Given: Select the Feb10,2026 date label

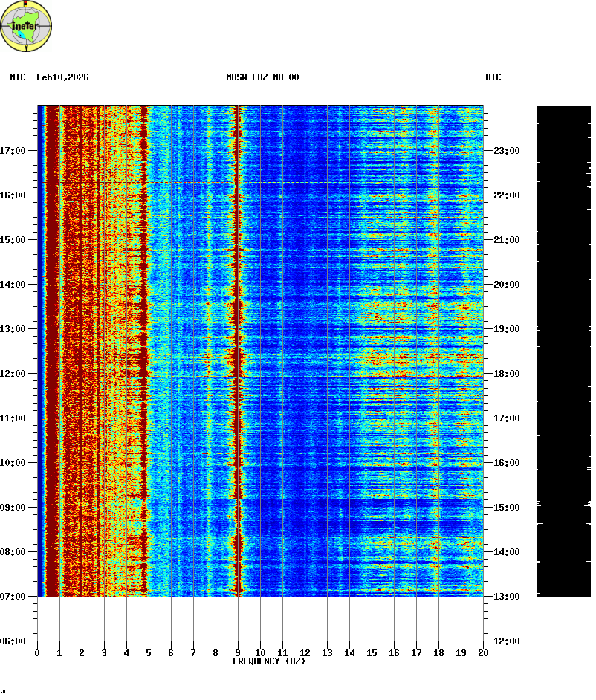Looking at the screenshot, I should pos(62,77).
